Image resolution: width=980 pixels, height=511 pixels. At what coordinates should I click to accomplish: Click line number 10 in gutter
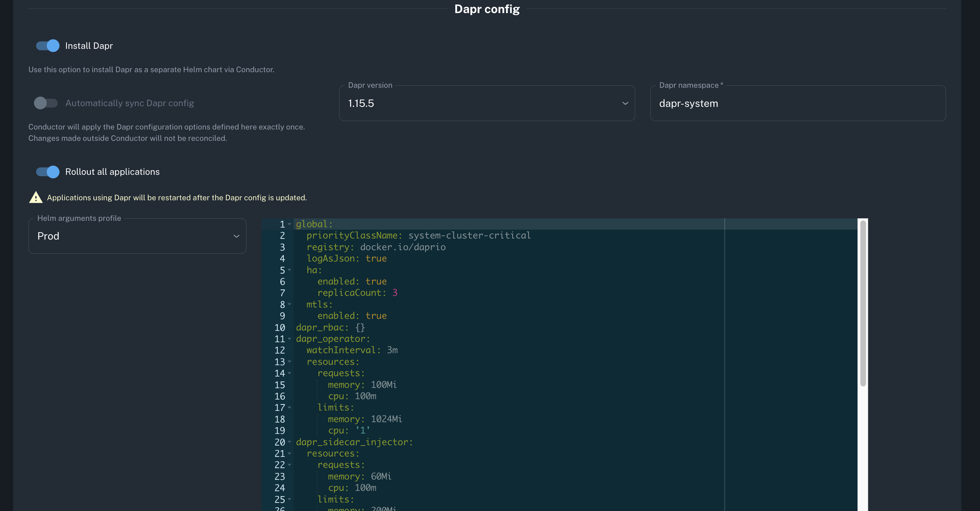pyautogui.click(x=280, y=327)
